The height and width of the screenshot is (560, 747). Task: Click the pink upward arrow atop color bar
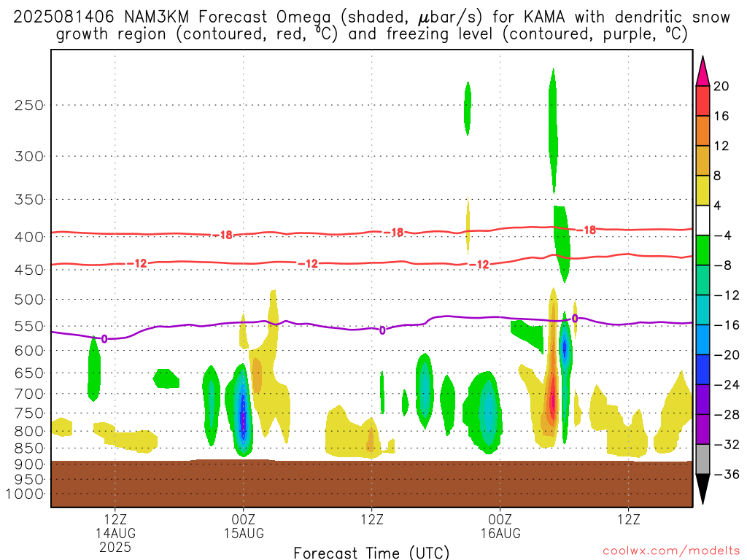pyautogui.click(x=703, y=71)
